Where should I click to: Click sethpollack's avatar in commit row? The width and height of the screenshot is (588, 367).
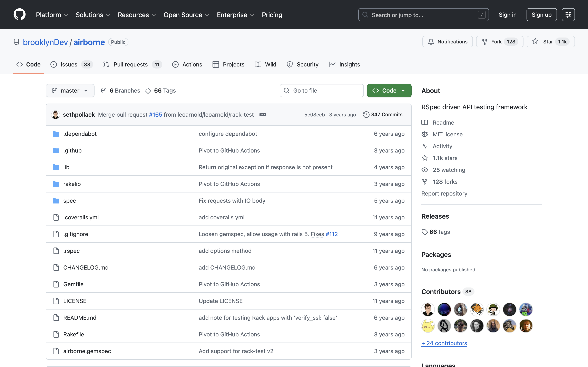(55, 115)
